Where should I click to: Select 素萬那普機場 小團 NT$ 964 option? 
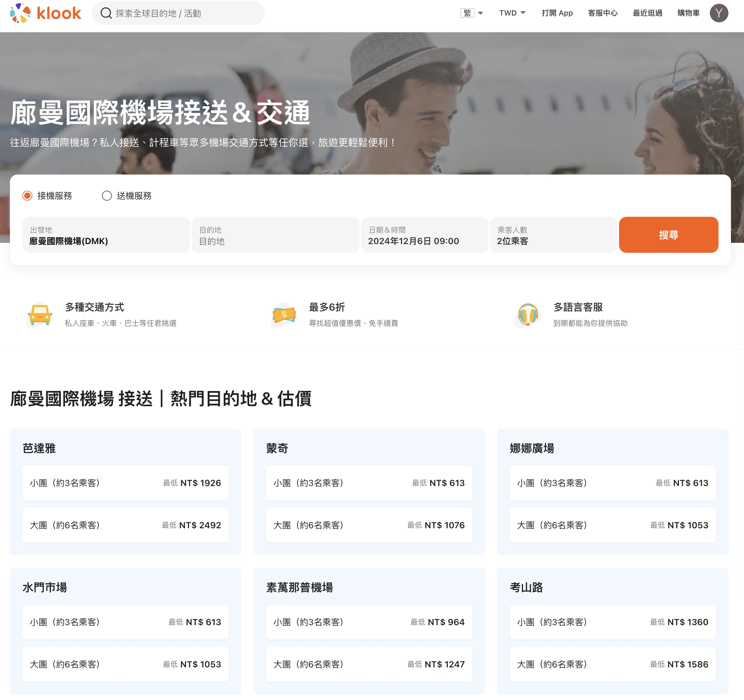[x=369, y=622]
